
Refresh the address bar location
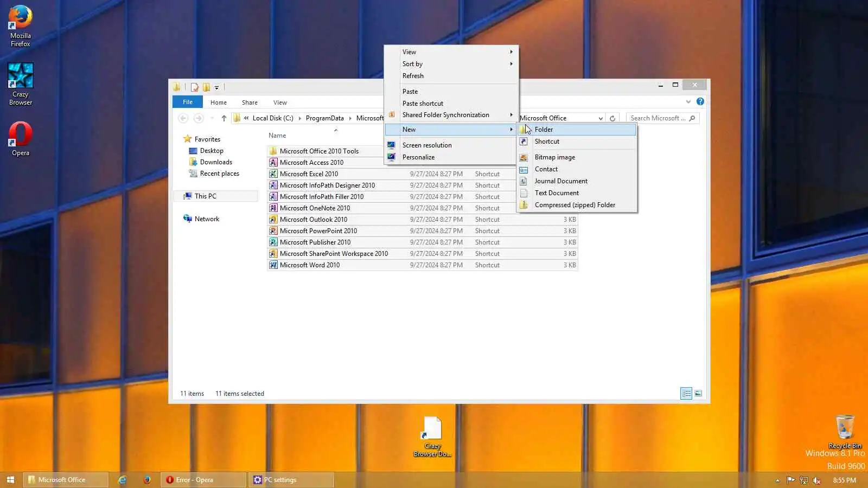[x=612, y=118]
